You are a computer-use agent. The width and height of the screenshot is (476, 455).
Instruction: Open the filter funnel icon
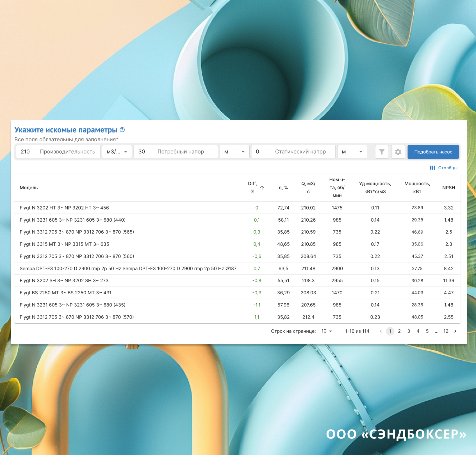coord(382,152)
